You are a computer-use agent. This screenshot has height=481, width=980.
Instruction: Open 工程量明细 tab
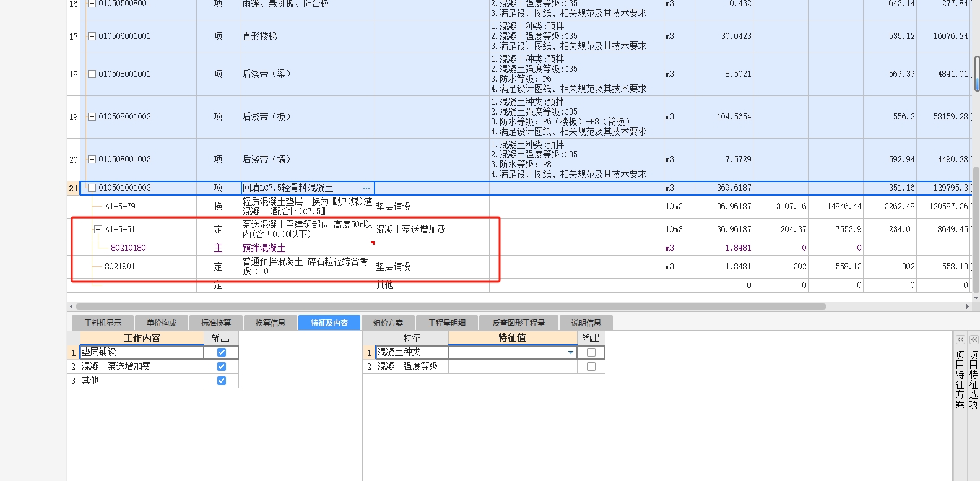447,323
